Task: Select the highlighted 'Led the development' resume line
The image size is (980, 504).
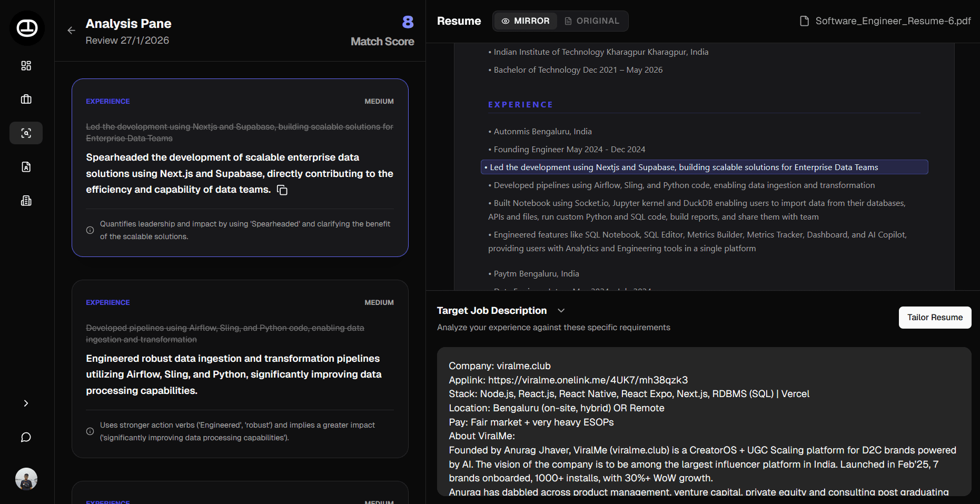Action: coord(705,167)
